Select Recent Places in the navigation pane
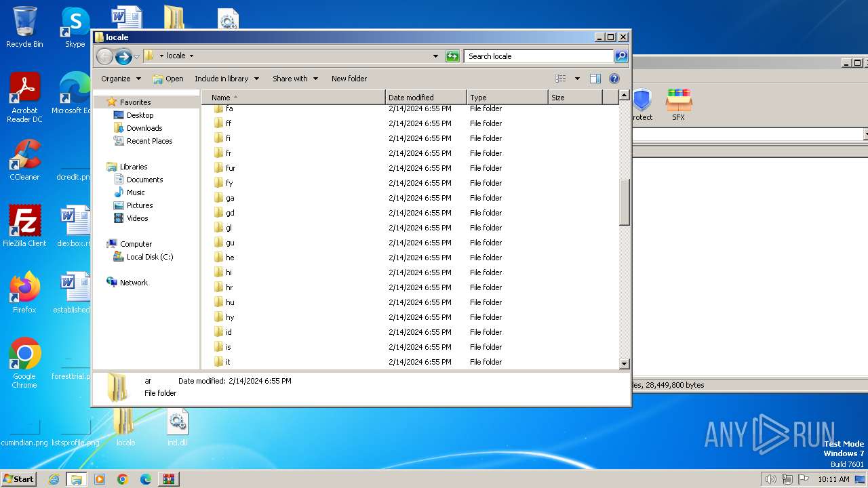This screenshot has width=868, height=488. 149,141
